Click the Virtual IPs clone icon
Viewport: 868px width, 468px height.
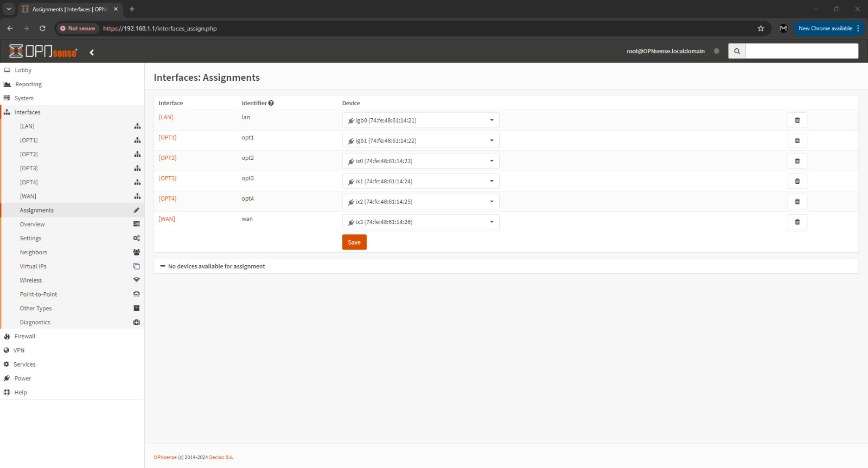[137, 266]
